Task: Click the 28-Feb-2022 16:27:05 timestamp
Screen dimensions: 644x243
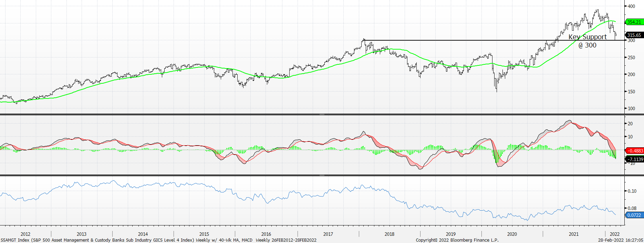Action: point(621,240)
